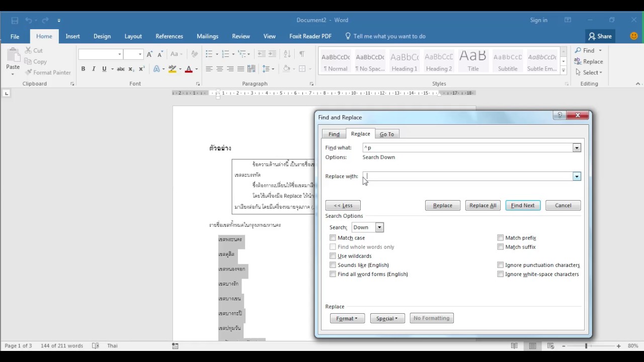
Task: Enable the Use wildcards option
Action: 333,256
